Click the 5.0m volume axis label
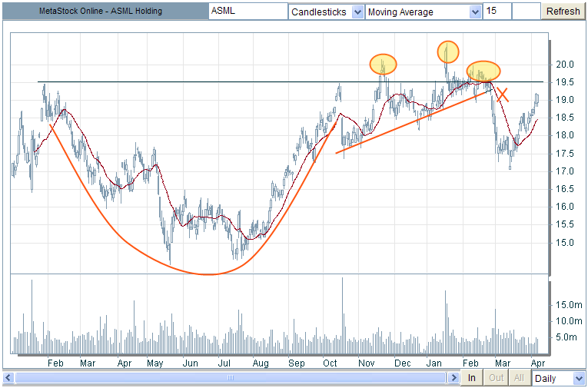This screenshot has height=388, width=588. (566, 337)
